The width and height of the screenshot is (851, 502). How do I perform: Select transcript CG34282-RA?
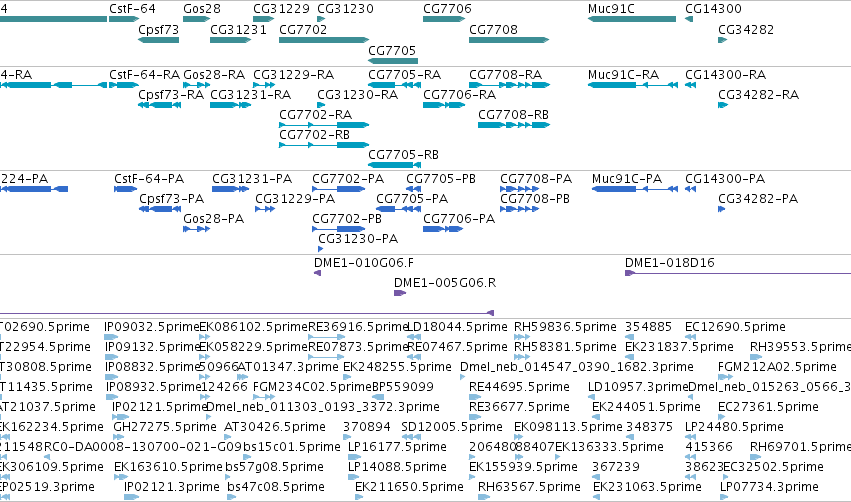tap(723, 105)
